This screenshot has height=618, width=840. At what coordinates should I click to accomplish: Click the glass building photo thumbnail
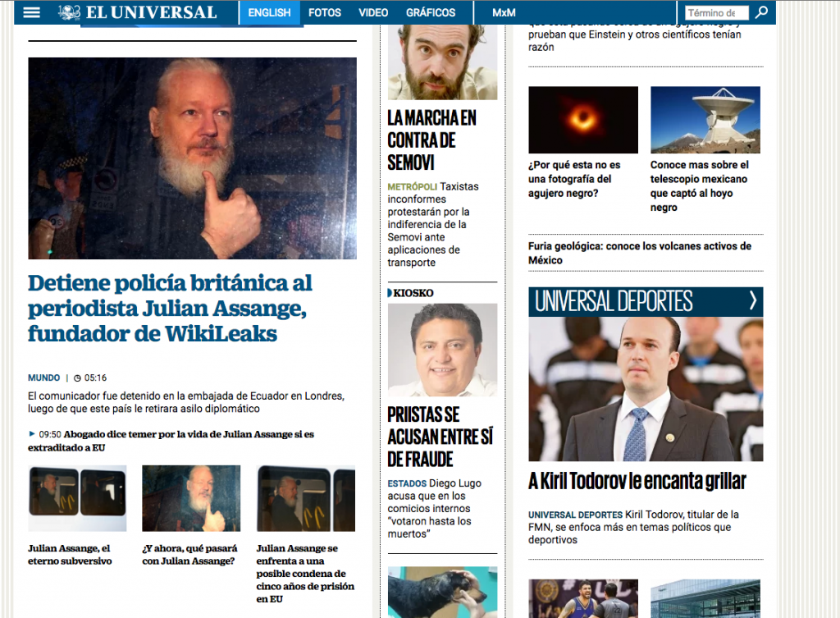click(x=705, y=598)
